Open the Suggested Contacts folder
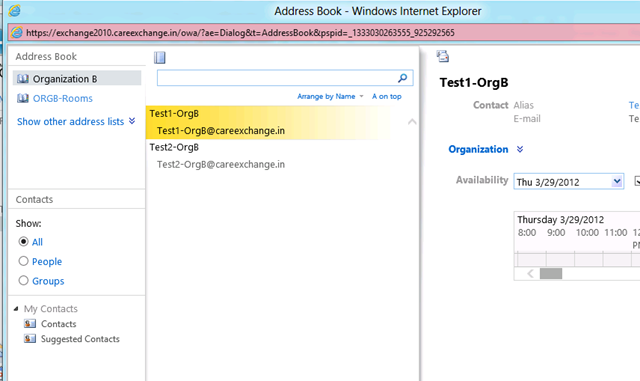This screenshot has height=381, width=640. pyautogui.click(x=80, y=339)
